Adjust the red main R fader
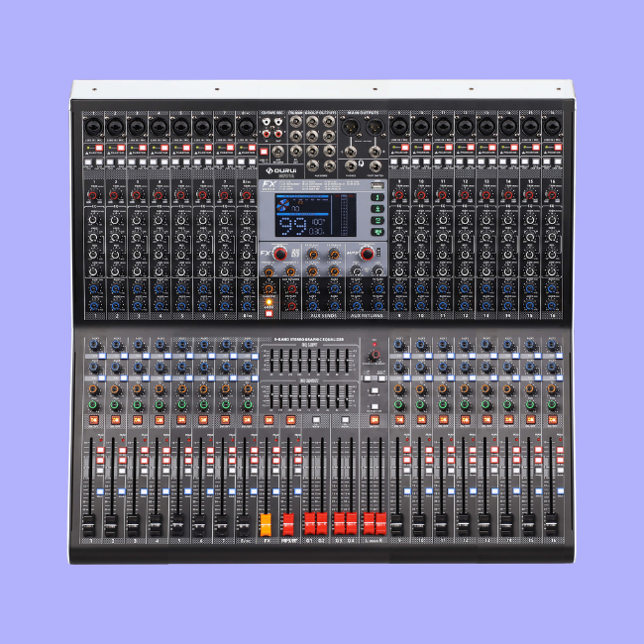Image resolution: width=644 pixels, height=644 pixels. click(381, 524)
